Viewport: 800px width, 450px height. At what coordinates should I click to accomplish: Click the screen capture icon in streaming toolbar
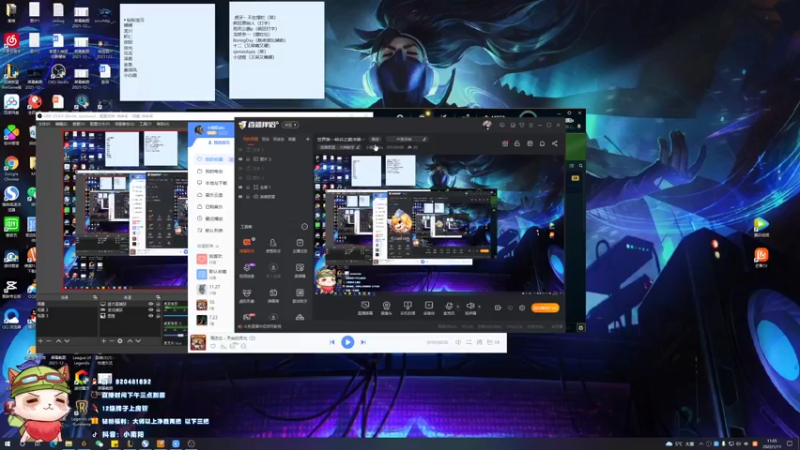[x=365, y=306]
